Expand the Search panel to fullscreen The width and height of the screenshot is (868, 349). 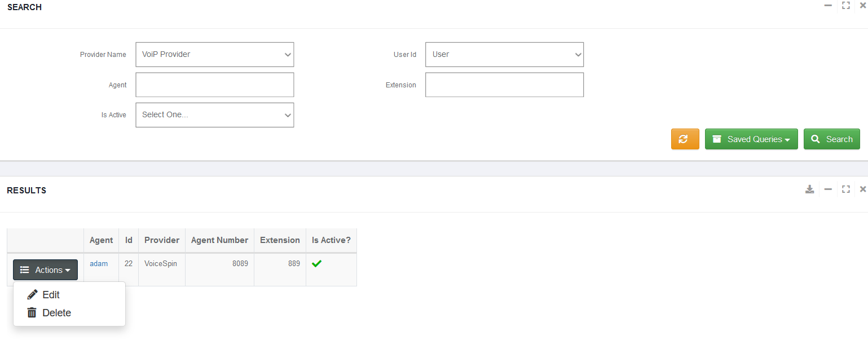(845, 6)
